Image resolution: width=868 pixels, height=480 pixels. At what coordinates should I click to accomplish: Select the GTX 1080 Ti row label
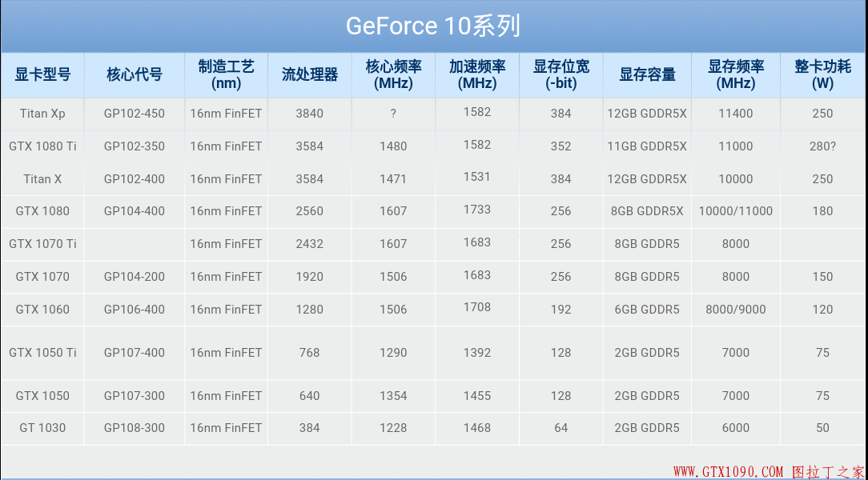[x=42, y=146]
